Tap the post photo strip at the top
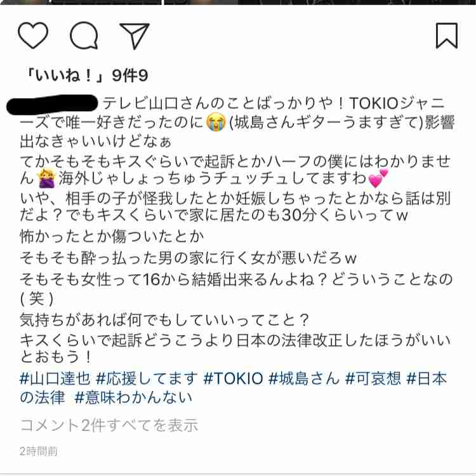 (x=238, y=3)
